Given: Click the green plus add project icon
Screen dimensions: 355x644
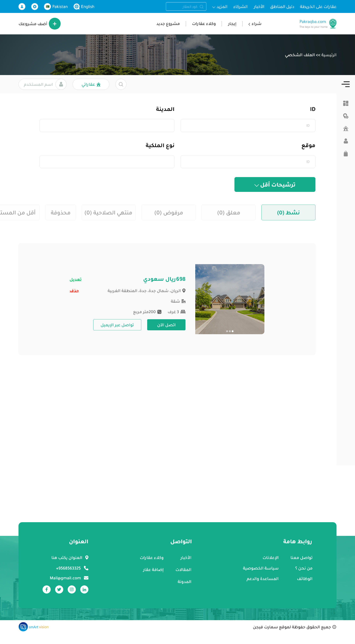Looking at the screenshot, I should (55, 24).
